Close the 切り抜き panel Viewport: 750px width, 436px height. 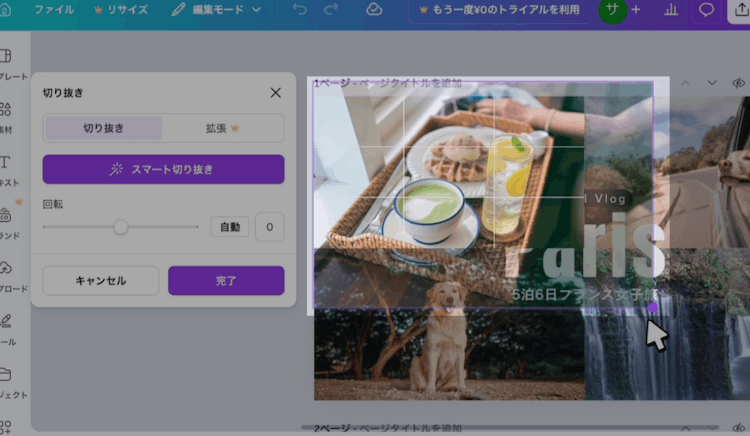[x=276, y=92]
